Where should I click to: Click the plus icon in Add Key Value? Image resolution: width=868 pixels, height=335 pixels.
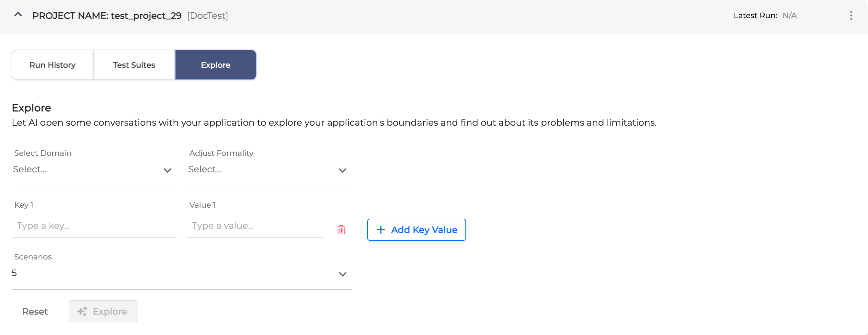(381, 230)
